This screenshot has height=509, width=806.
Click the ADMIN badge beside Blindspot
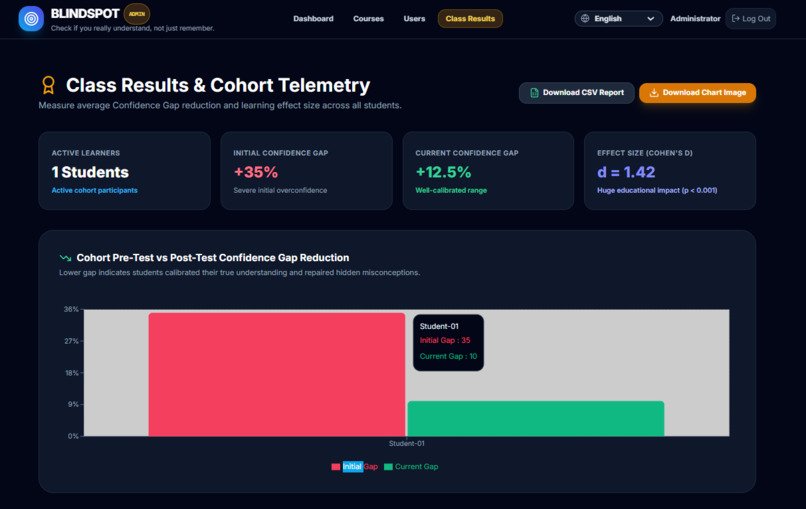(137, 14)
